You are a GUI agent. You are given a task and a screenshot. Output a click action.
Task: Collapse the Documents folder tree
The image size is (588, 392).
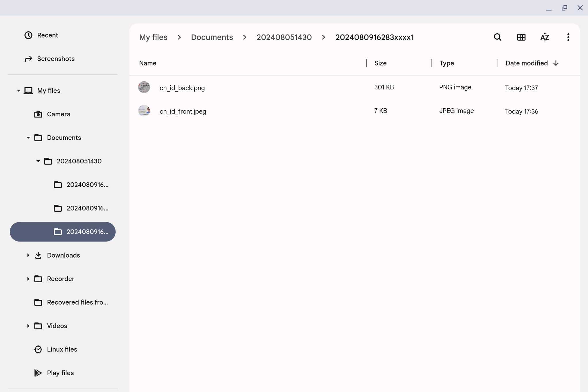(x=28, y=138)
